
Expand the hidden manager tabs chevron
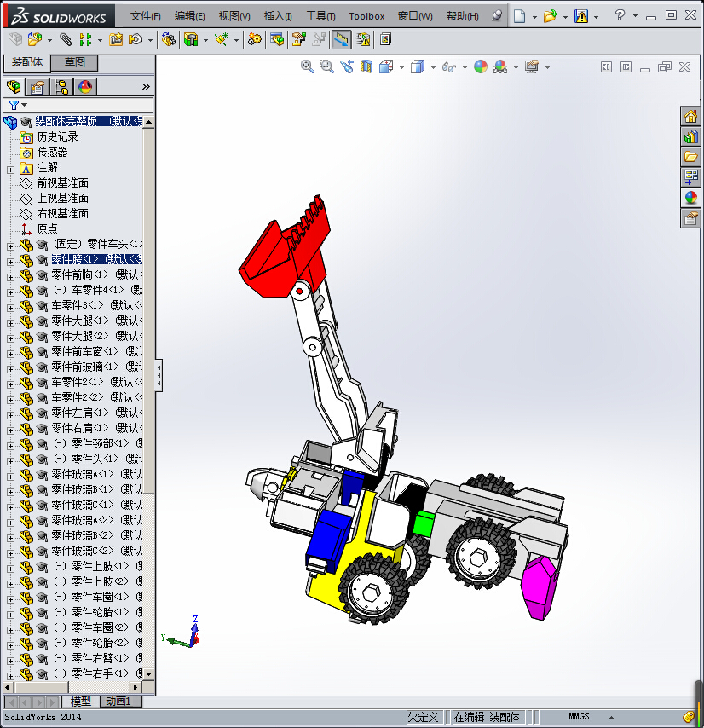tap(146, 86)
